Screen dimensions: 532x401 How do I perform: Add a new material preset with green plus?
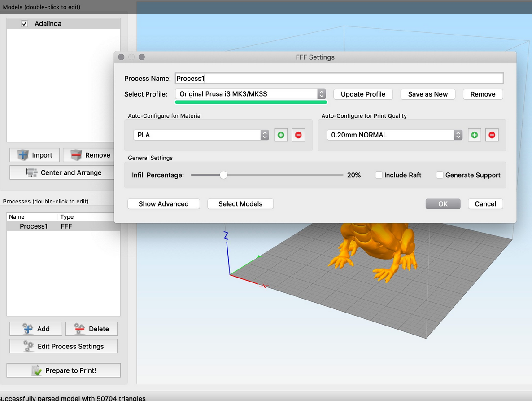coord(281,135)
